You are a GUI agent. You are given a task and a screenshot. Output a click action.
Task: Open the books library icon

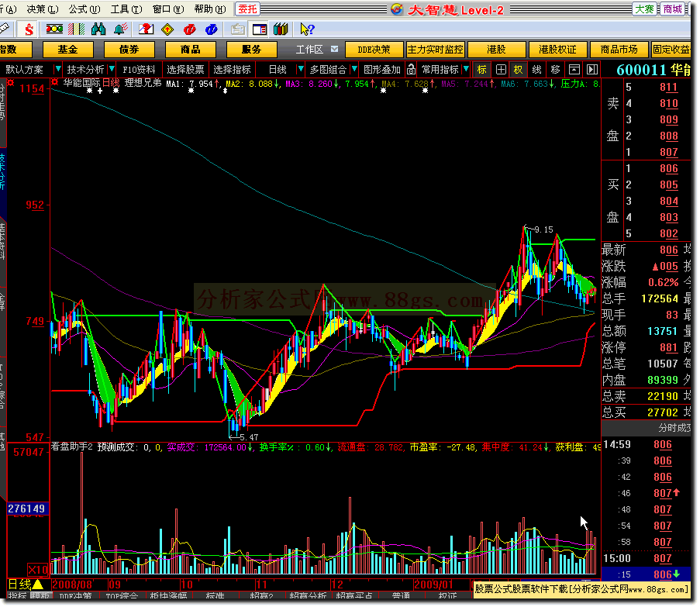[281, 29]
